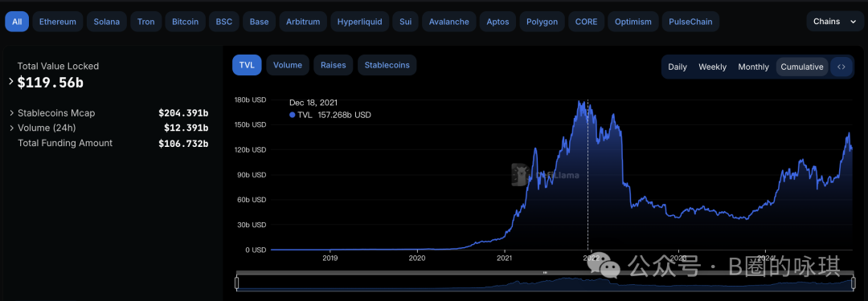Click the embed code icon button
The width and height of the screenshot is (868, 301).
pyautogui.click(x=841, y=67)
